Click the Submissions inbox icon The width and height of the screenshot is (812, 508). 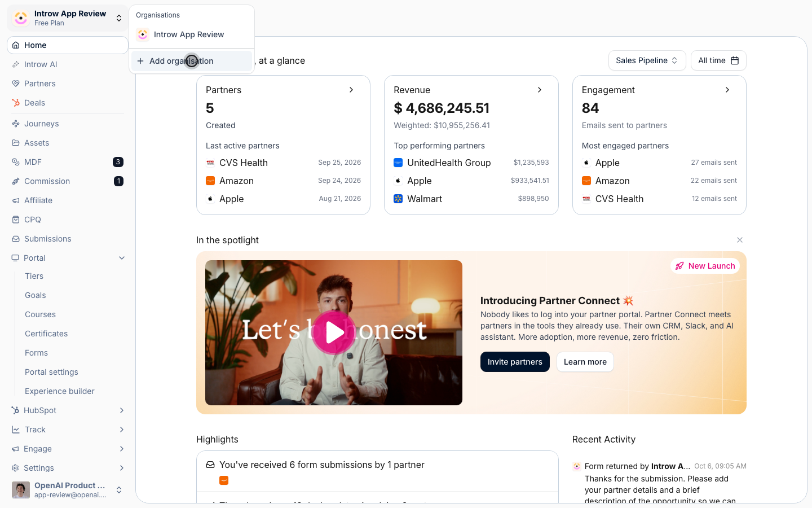click(16, 239)
